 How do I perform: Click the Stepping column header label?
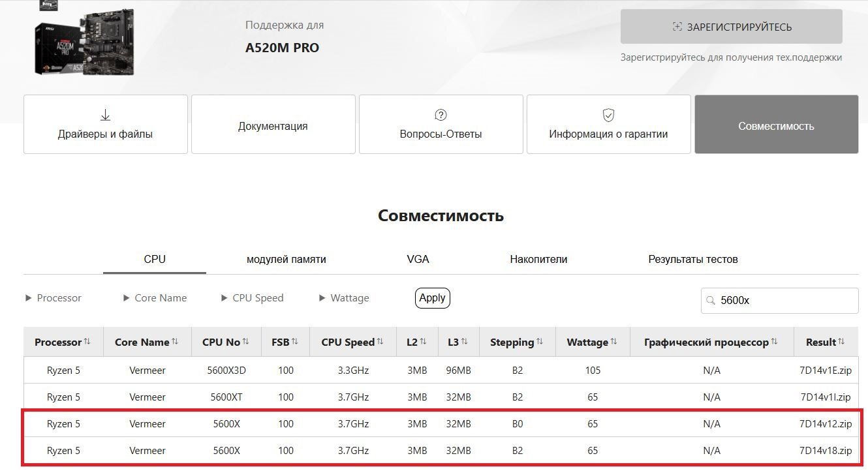tap(512, 342)
